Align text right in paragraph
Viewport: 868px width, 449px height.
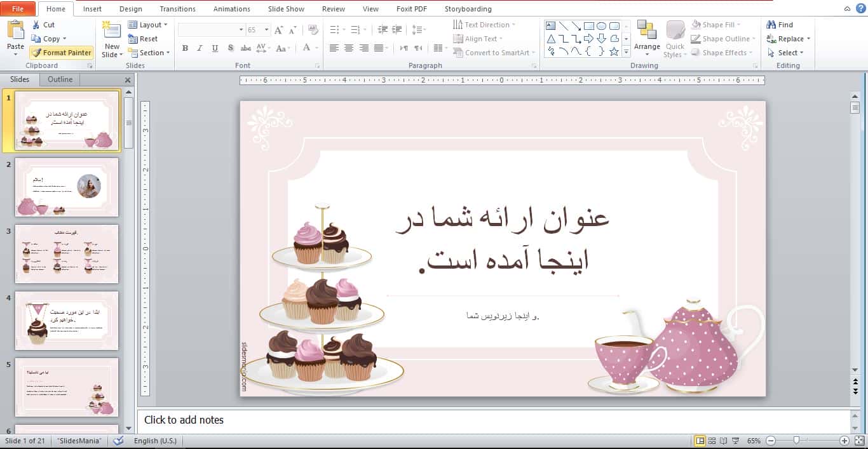(x=364, y=48)
